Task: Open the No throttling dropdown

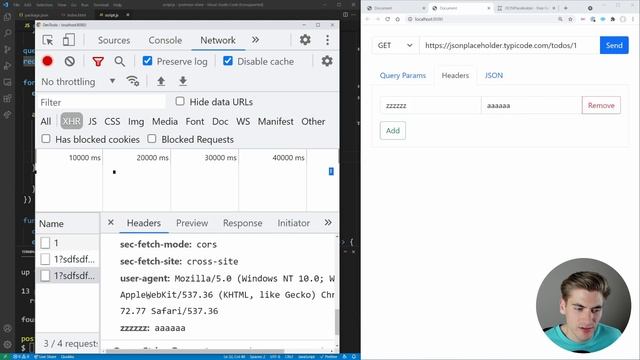Action: click(78, 82)
